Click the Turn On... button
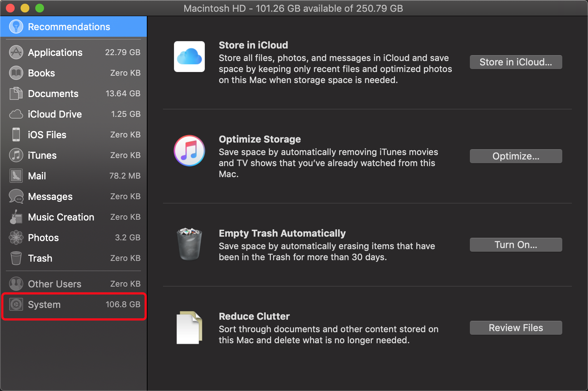Screen dimensions: 588x391 516,245
